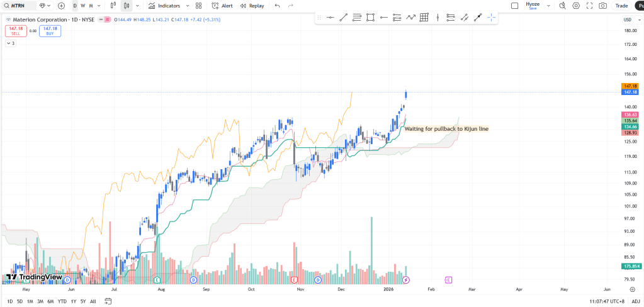Select the trend line drawing tool
Screen dimensions: 644x307
coord(344,17)
